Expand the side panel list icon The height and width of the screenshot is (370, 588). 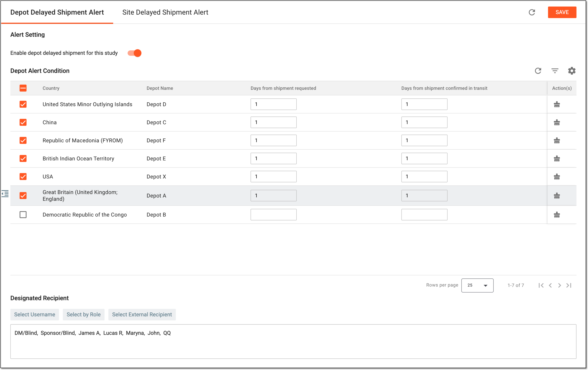click(5, 194)
